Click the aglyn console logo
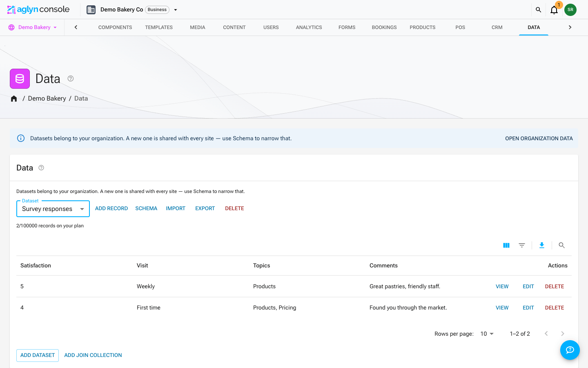Image resolution: width=588 pixels, height=368 pixels. [38, 9]
